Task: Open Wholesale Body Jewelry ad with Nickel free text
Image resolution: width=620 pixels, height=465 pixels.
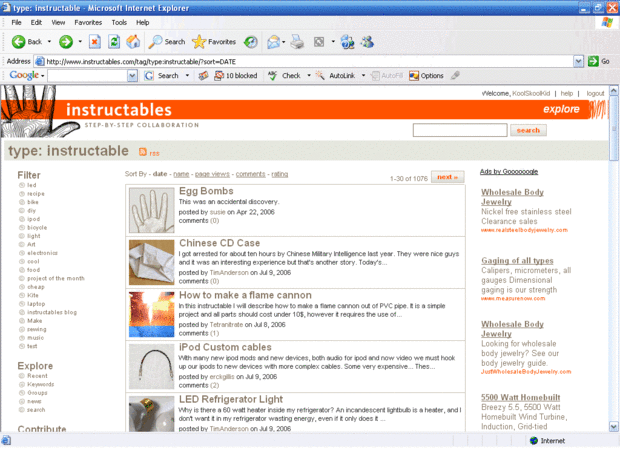Action: pyautogui.click(x=512, y=197)
